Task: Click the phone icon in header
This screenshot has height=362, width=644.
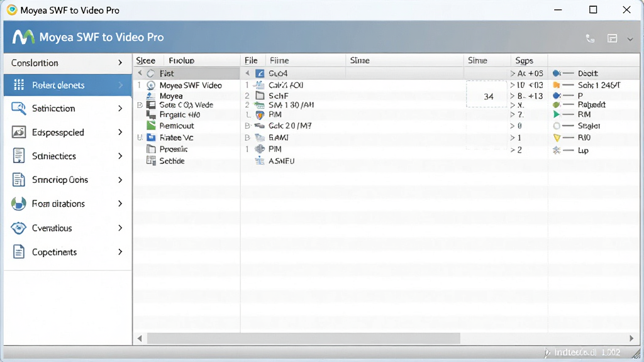Action: click(x=590, y=38)
